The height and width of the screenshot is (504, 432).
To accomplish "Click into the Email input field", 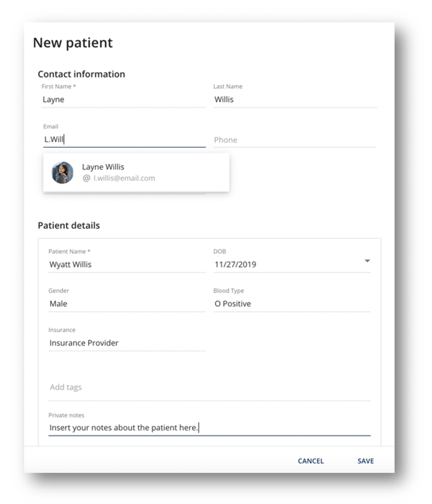I will (124, 139).
